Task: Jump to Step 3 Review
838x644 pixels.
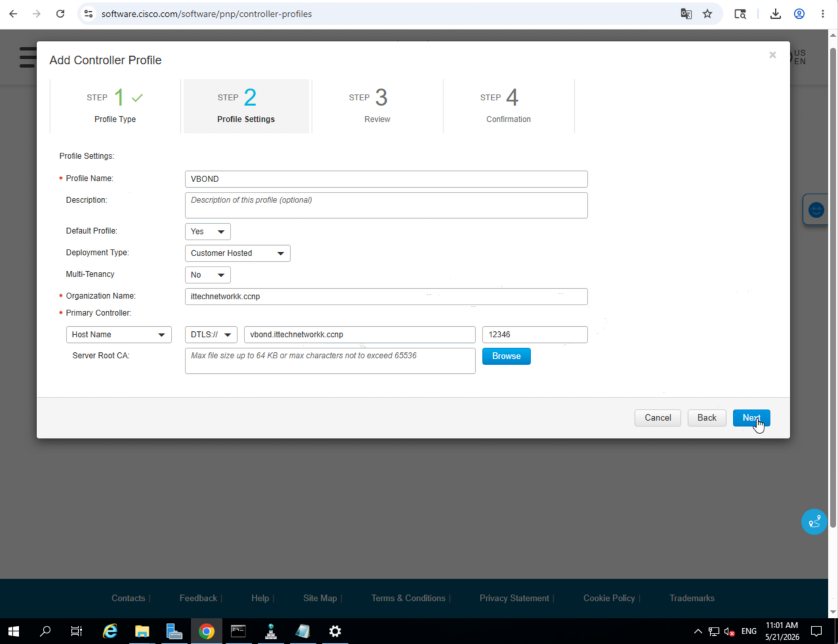Action: click(x=377, y=106)
